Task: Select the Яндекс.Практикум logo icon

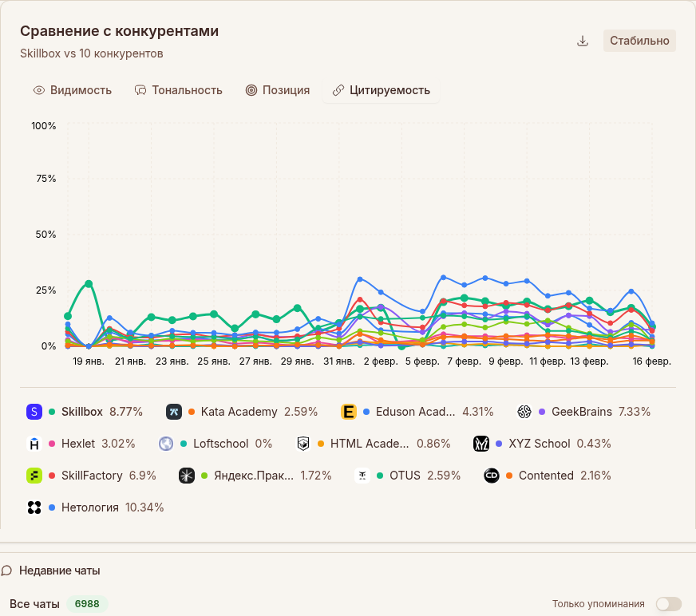Action: (185, 475)
